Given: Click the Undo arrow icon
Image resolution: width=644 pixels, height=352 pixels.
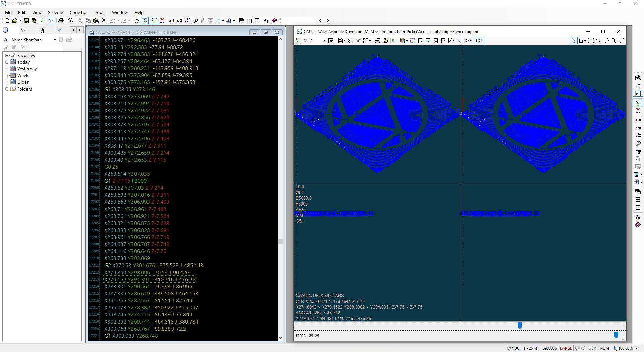Looking at the screenshot, I should pyautogui.click(x=113, y=21).
